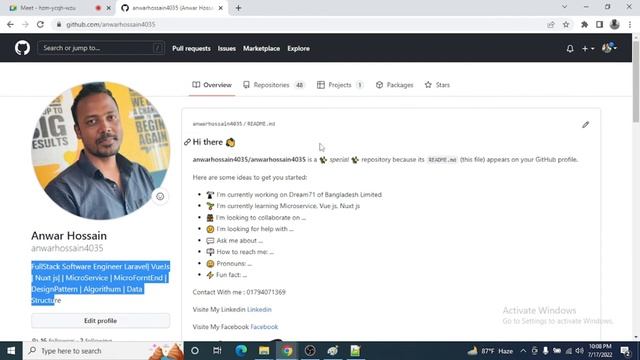Bookmark this page with the star icon
This screenshot has width=640, height=360.
coord(566,24)
